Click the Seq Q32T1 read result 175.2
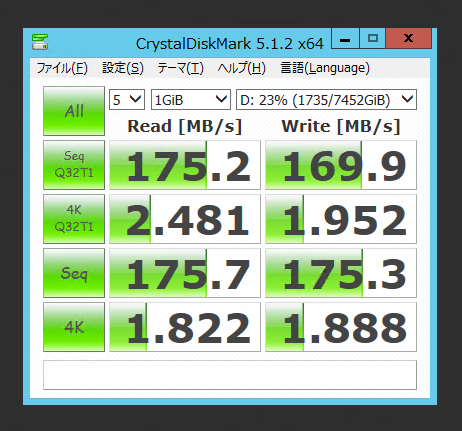462x431 pixels. click(x=185, y=165)
